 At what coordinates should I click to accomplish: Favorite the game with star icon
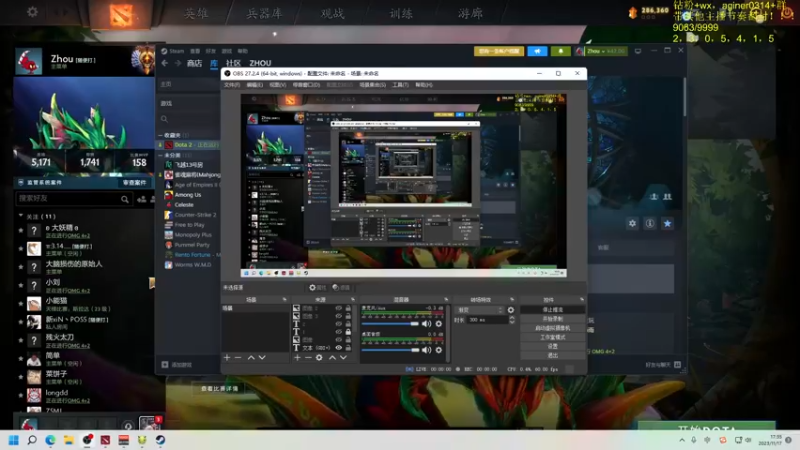[667, 223]
